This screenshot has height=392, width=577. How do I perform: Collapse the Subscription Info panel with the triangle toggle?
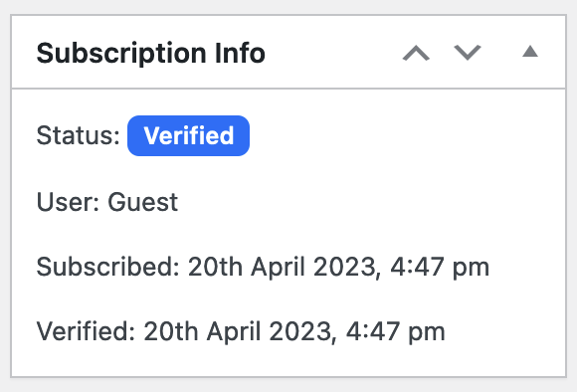(x=530, y=52)
